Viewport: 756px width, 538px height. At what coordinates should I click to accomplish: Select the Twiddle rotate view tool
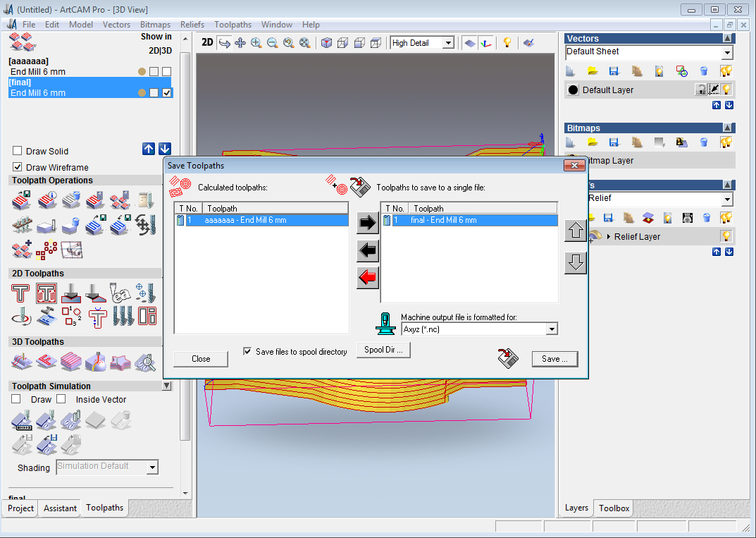tap(224, 43)
